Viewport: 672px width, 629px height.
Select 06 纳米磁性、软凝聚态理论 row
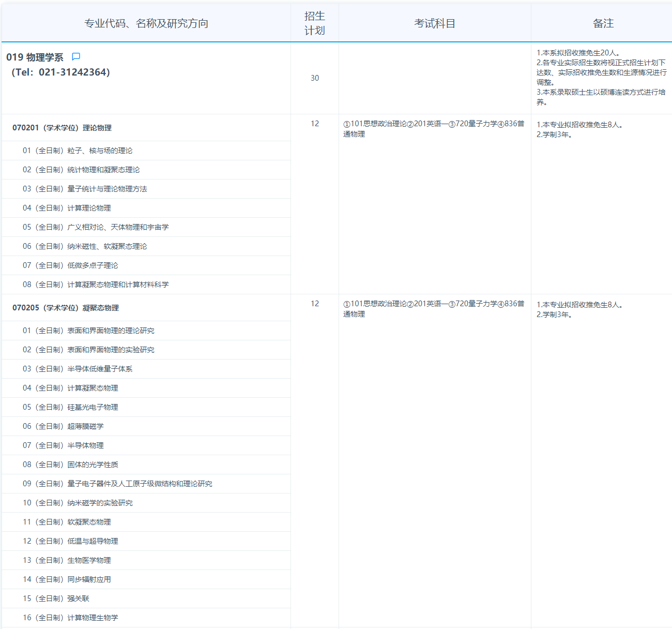(85, 246)
